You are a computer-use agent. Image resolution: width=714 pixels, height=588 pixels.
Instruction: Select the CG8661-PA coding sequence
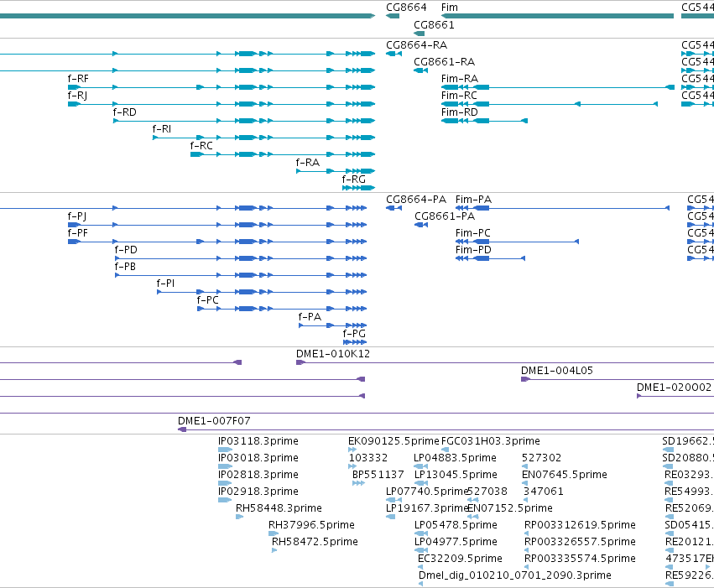pyautogui.click(x=421, y=225)
